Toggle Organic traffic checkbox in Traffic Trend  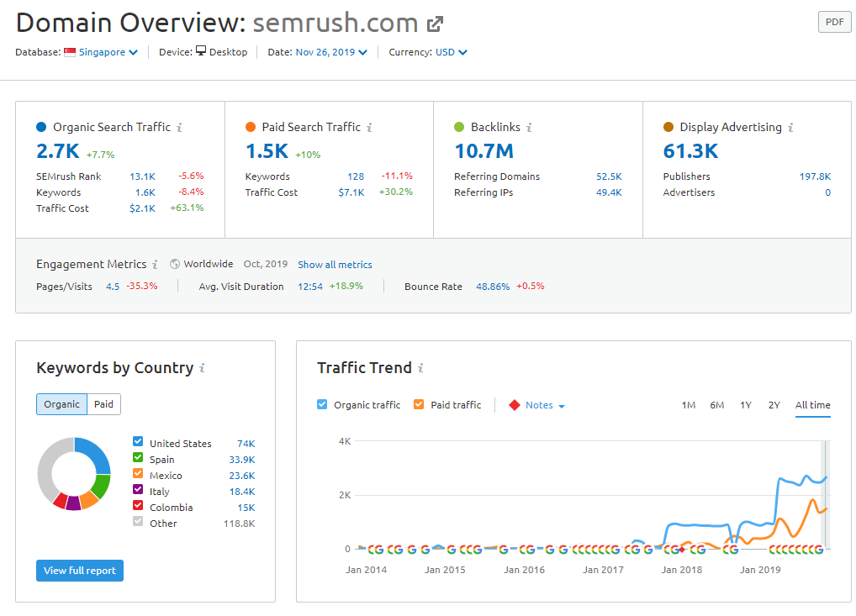[322, 404]
